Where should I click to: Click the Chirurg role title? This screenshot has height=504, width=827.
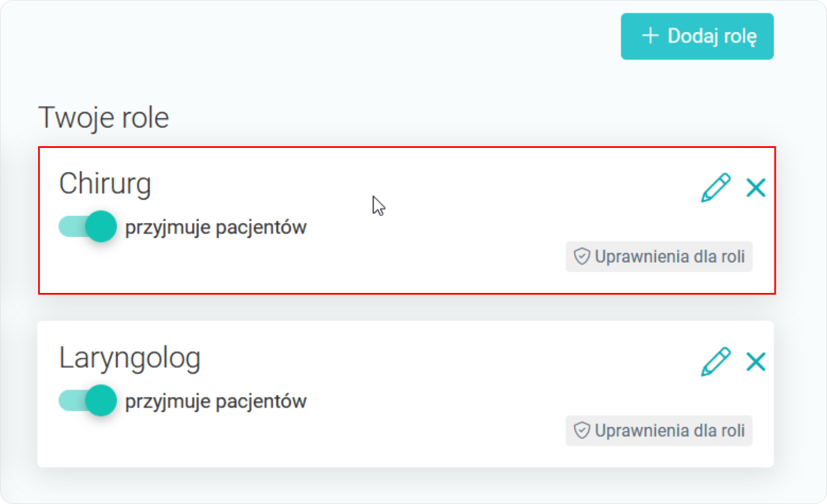point(105,184)
